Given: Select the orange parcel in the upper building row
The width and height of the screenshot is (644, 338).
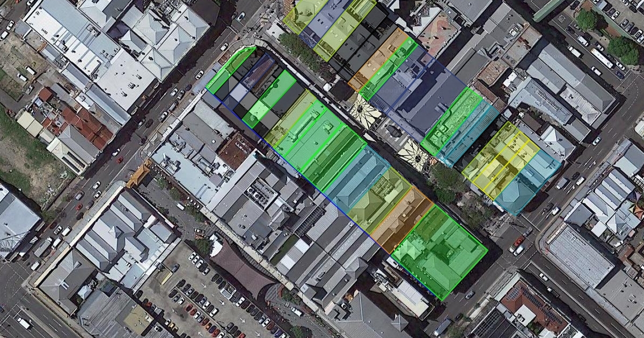Looking at the screenshot, I should [379, 59].
